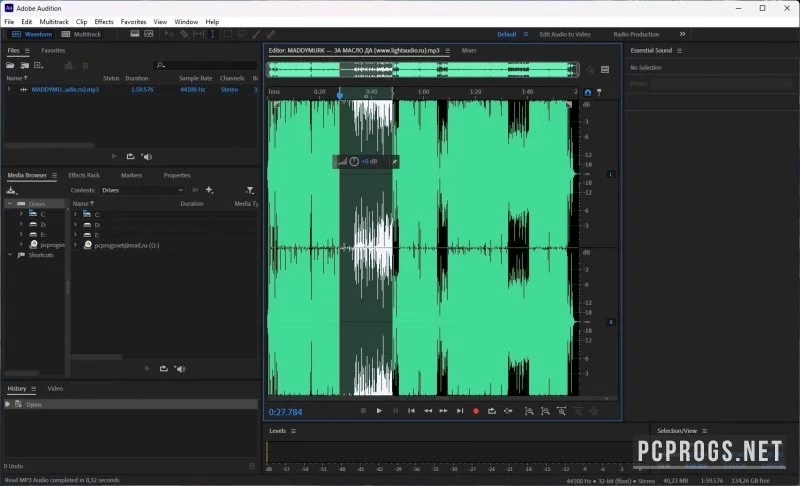Screen dimensions: 800x486
Task: Click the blue playhead marker on timeline
Action: point(340,94)
